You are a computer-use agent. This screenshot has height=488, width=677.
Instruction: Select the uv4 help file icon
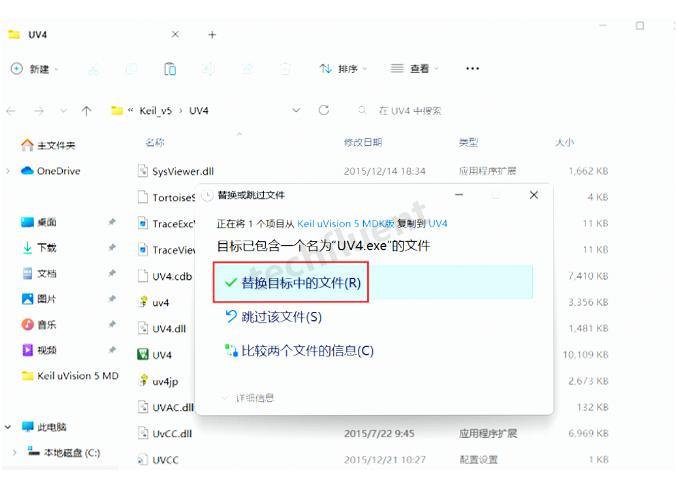(x=143, y=302)
